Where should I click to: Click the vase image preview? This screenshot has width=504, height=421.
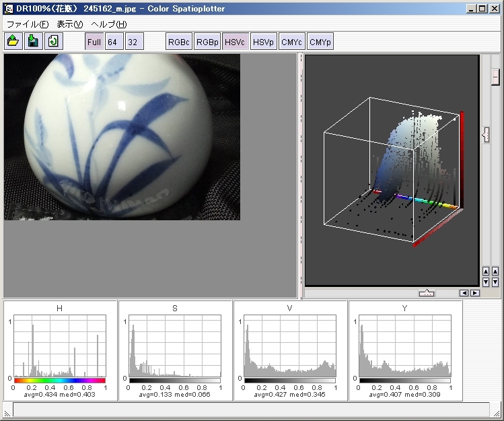(122, 137)
